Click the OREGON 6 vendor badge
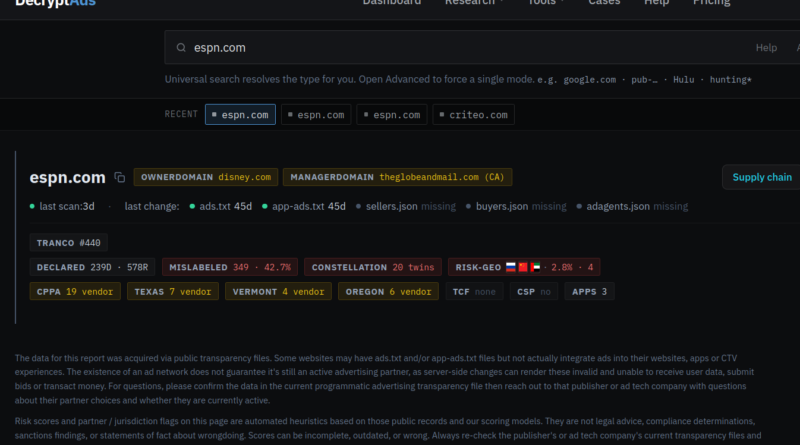Image resolution: width=800 pixels, height=445 pixels. pos(388,291)
